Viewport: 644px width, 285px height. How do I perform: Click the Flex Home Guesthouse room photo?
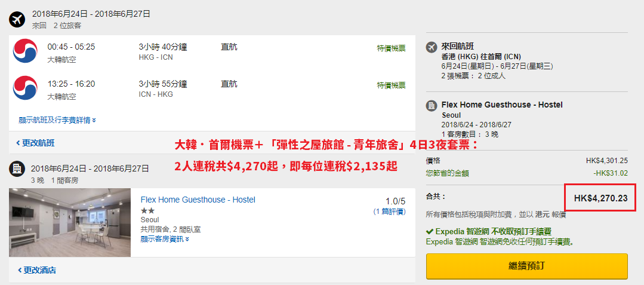pyautogui.click(x=70, y=222)
